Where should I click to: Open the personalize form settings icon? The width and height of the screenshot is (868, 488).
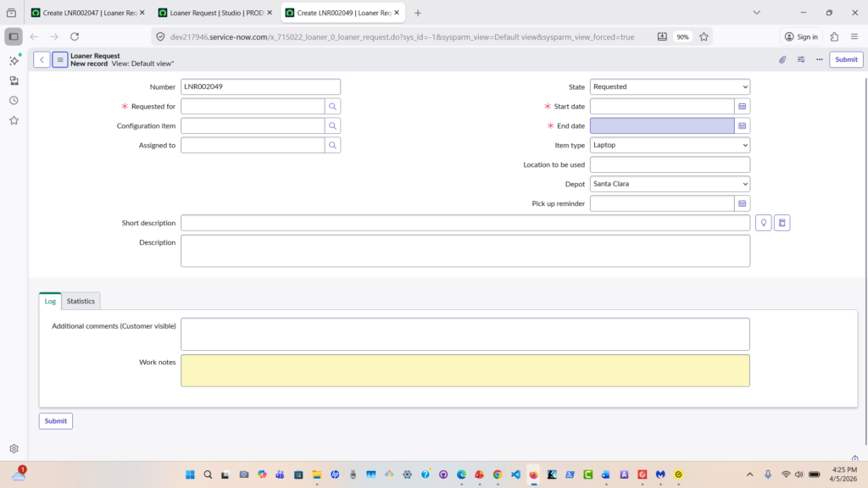tap(801, 59)
